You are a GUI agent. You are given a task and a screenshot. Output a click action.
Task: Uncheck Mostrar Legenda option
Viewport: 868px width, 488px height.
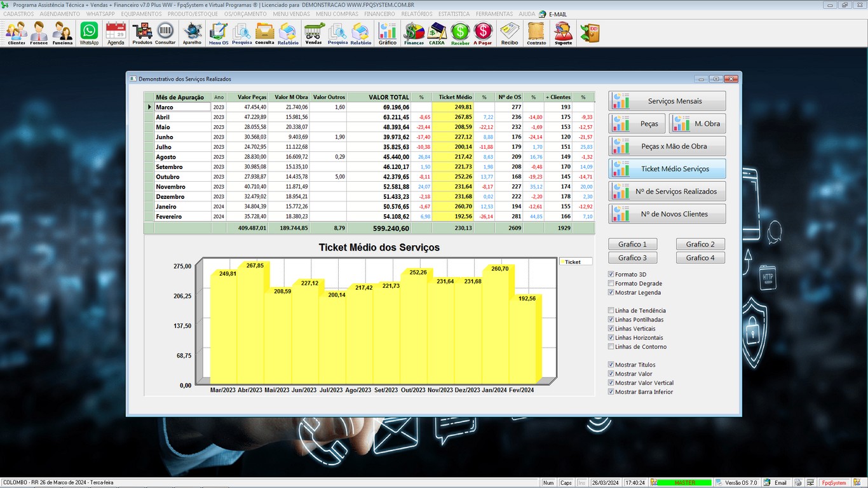(x=611, y=293)
